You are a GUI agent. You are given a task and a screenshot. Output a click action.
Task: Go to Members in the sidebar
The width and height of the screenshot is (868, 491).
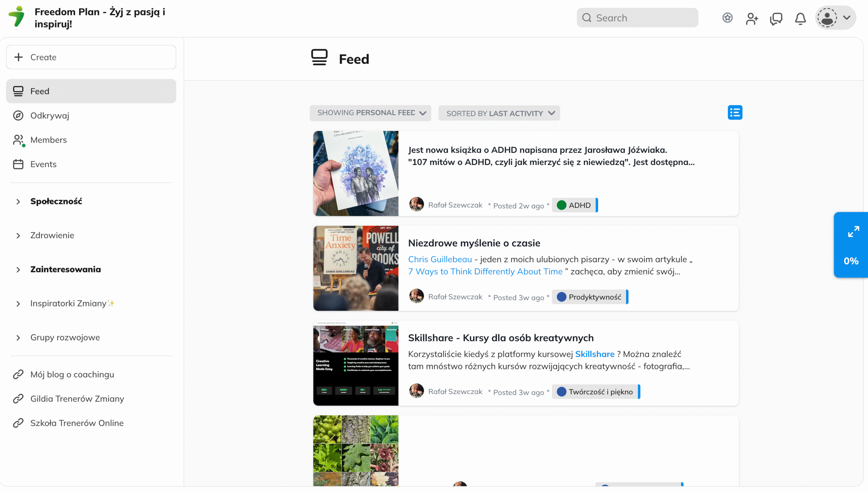point(48,140)
